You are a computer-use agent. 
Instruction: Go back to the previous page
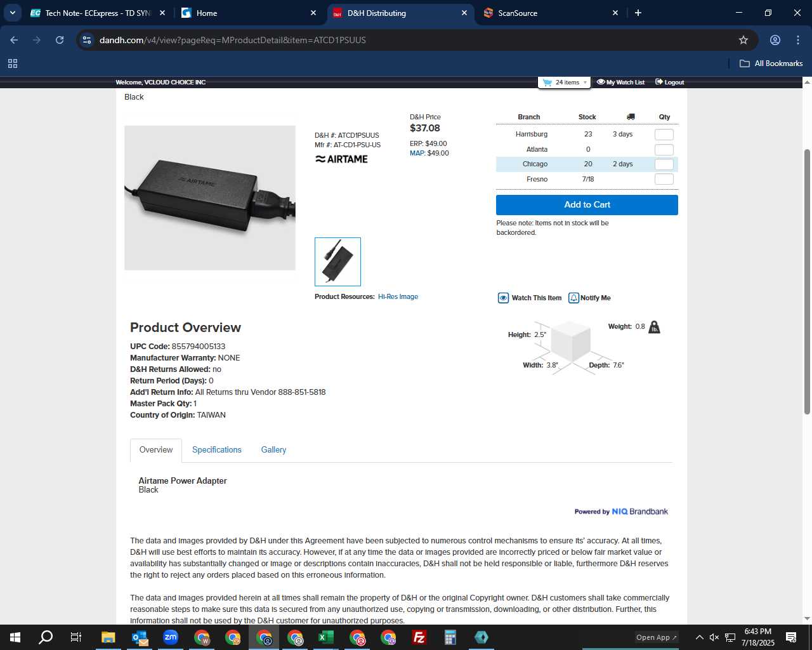pos(14,40)
